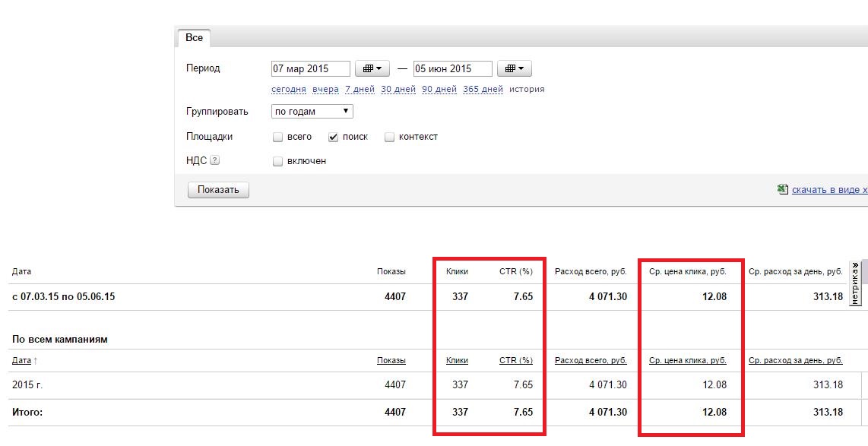
Task: Click the По всем кампаниям heading
Action: [x=60, y=339]
